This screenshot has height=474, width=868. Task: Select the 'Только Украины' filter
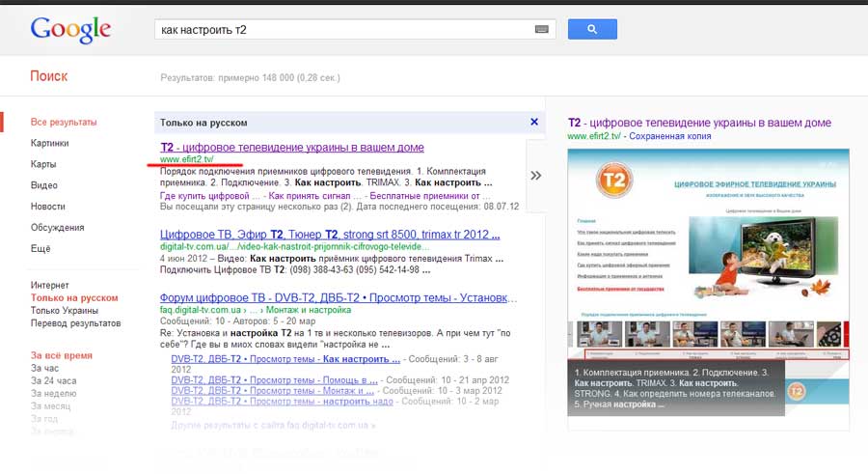tap(65, 311)
